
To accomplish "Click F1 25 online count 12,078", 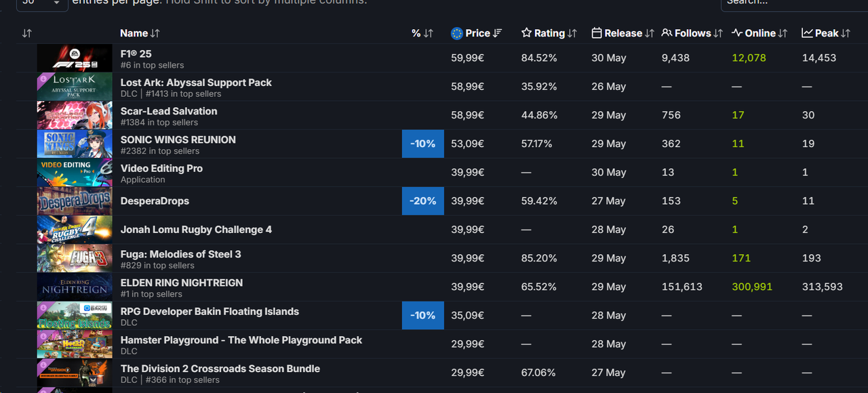I will click(x=749, y=58).
